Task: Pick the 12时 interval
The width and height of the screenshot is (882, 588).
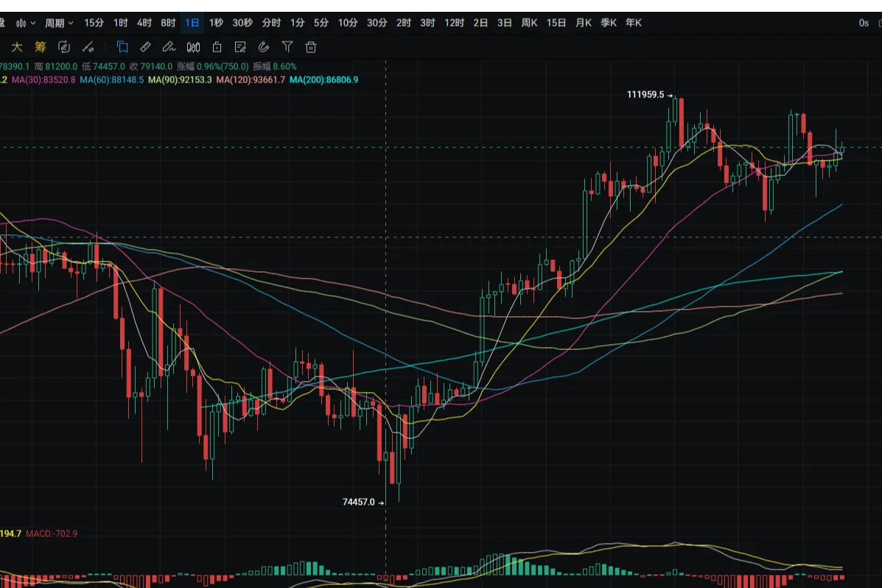Action: 454,23
